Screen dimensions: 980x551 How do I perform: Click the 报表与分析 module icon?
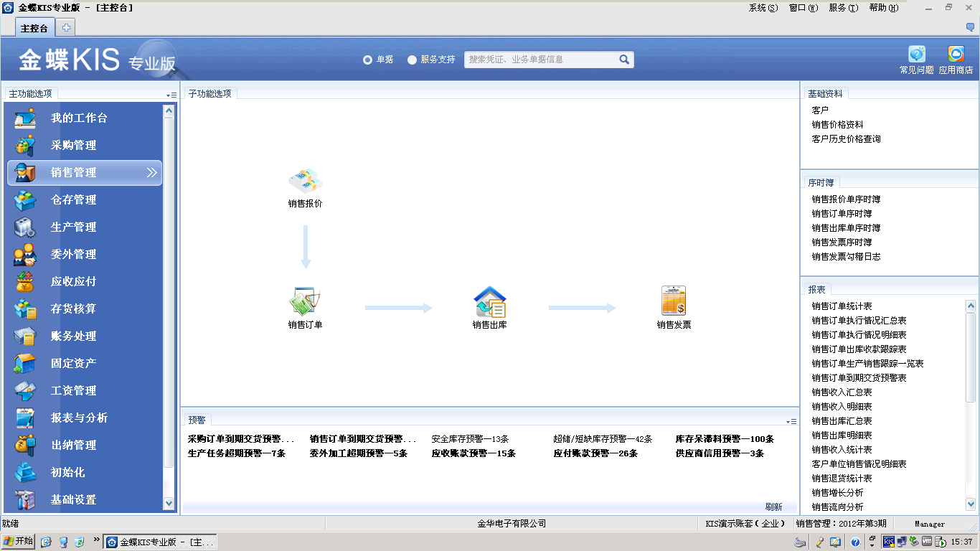pos(25,418)
